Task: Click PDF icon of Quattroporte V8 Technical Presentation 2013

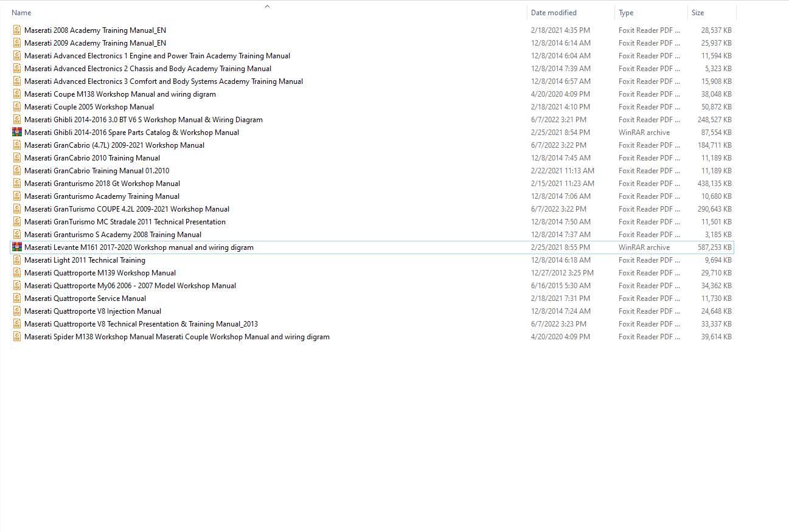Action: point(17,323)
